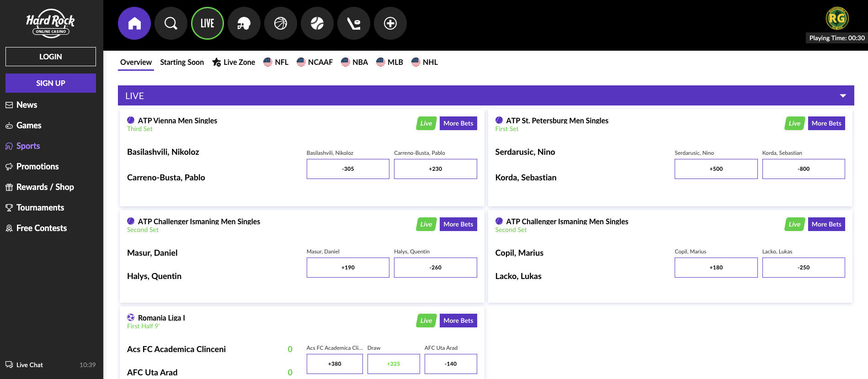Viewport: 868px width, 379px height.
Task: Select the baseball icon
Action: [x=317, y=23]
